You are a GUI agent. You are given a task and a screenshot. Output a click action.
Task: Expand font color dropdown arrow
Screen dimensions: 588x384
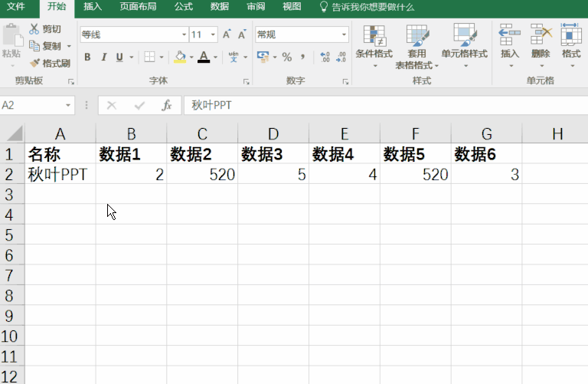[215, 57]
